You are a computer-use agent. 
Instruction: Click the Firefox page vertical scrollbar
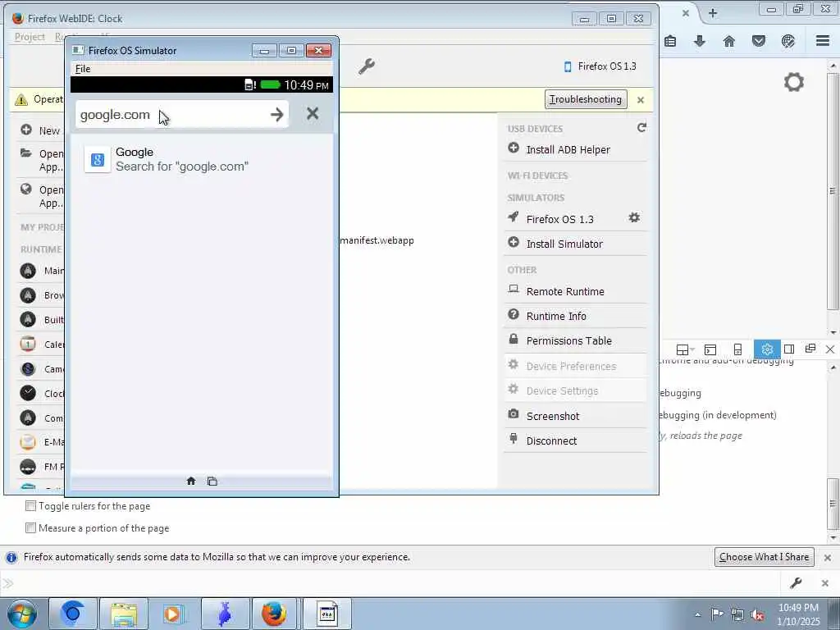pyautogui.click(x=833, y=190)
